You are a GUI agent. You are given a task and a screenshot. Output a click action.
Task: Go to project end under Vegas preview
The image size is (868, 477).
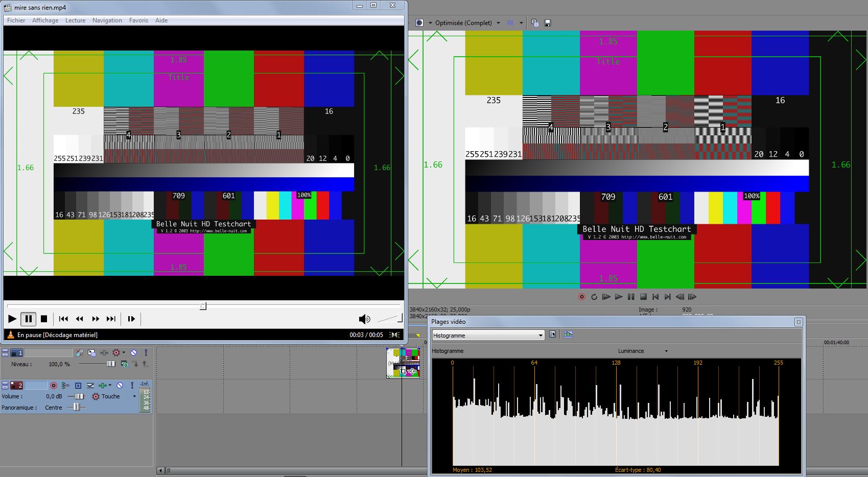(x=668, y=297)
